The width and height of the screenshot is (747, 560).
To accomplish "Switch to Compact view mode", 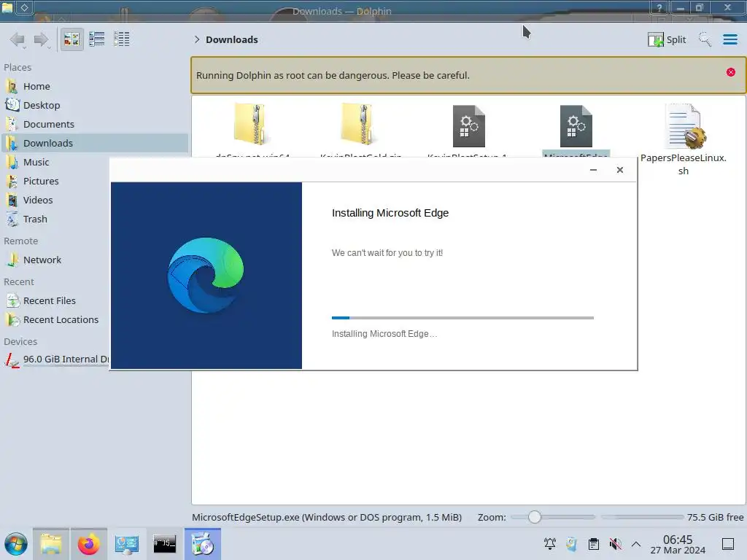I will [x=97, y=39].
